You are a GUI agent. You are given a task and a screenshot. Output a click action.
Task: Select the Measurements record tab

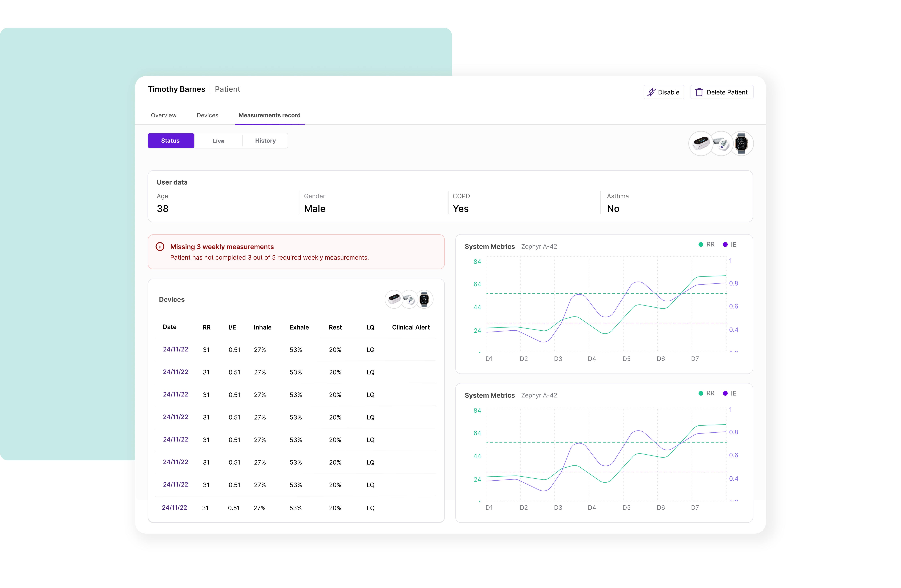pyautogui.click(x=269, y=115)
